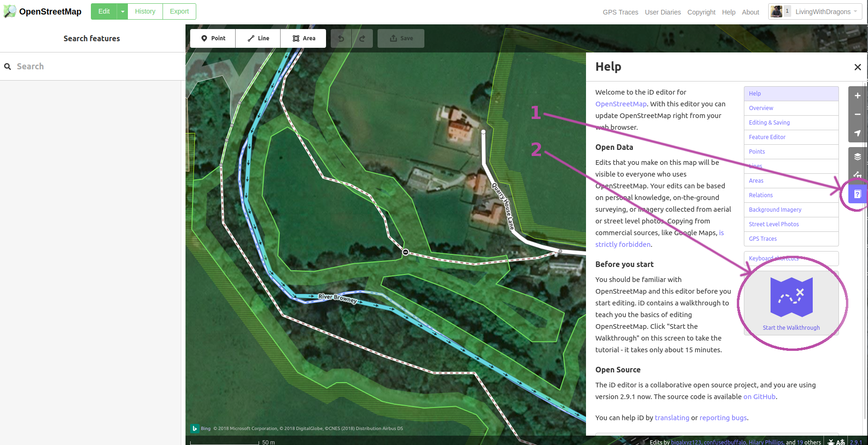The width and height of the screenshot is (868, 445).
Task: Select the Area drawing tool
Action: [304, 38]
